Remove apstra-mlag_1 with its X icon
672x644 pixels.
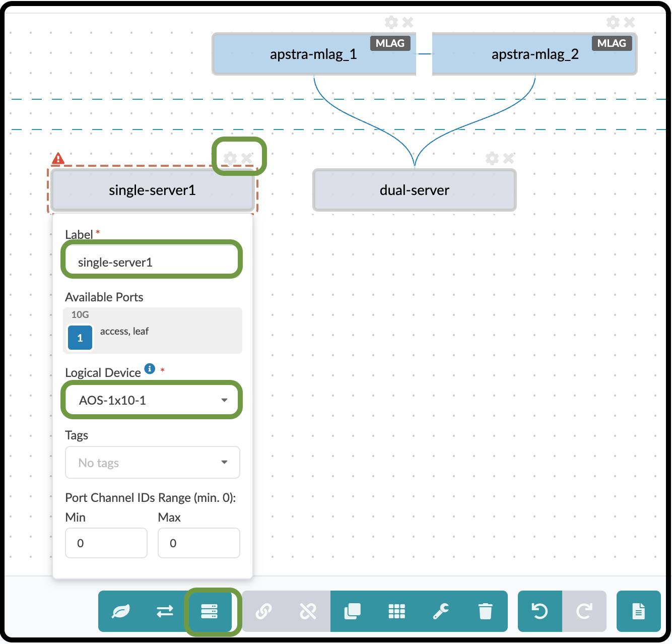[x=408, y=22]
